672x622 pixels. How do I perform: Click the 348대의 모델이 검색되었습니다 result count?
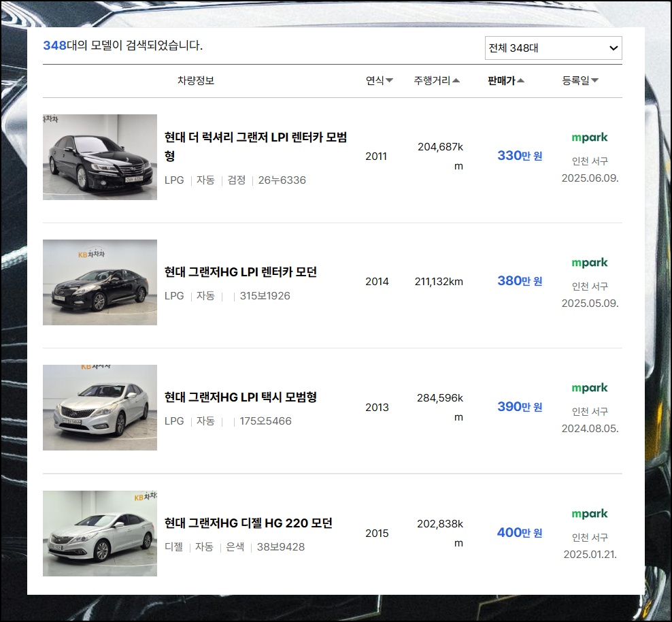[122, 46]
